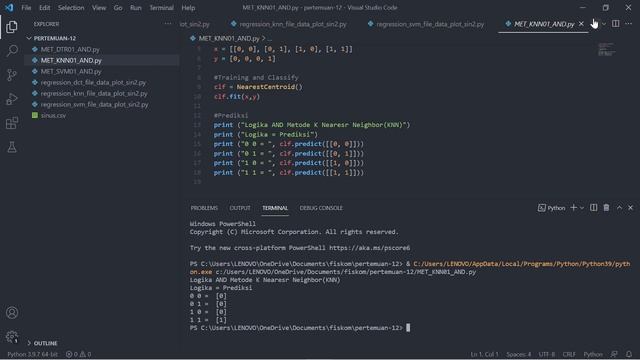640x360 pixels.
Task: Close the MET_KNN01_AND.py editor tab
Action: pos(581,24)
